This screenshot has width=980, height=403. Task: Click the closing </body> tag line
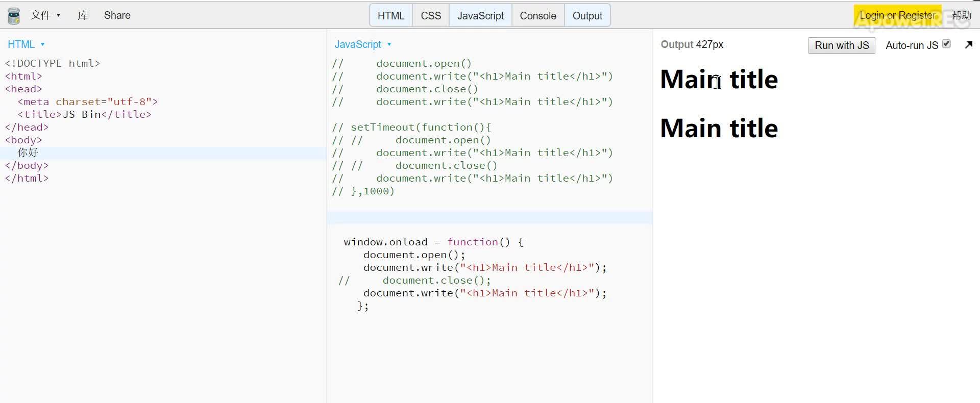(27, 165)
